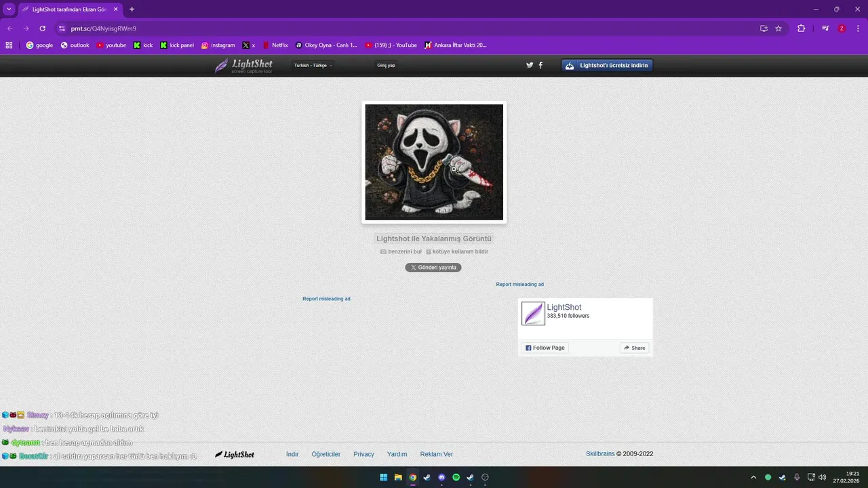Open the media controls icon
The height and width of the screenshot is (488, 868).
[x=825, y=28]
